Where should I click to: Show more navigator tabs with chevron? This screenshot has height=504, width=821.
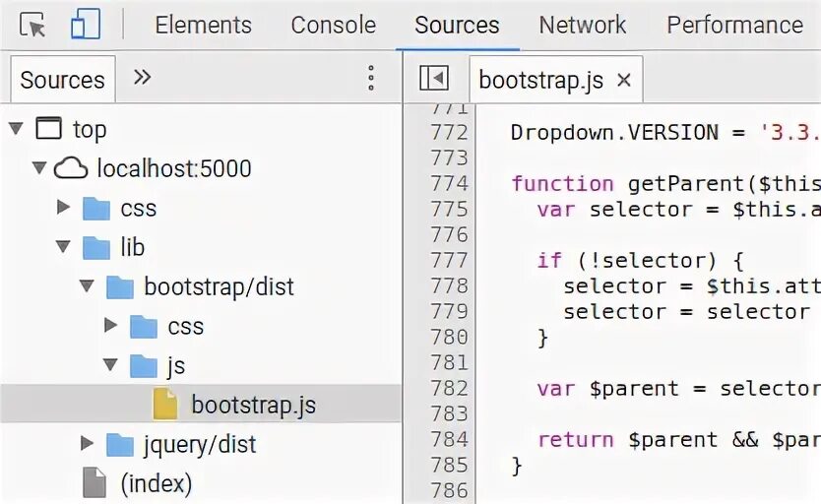pyautogui.click(x=142, y=78)
